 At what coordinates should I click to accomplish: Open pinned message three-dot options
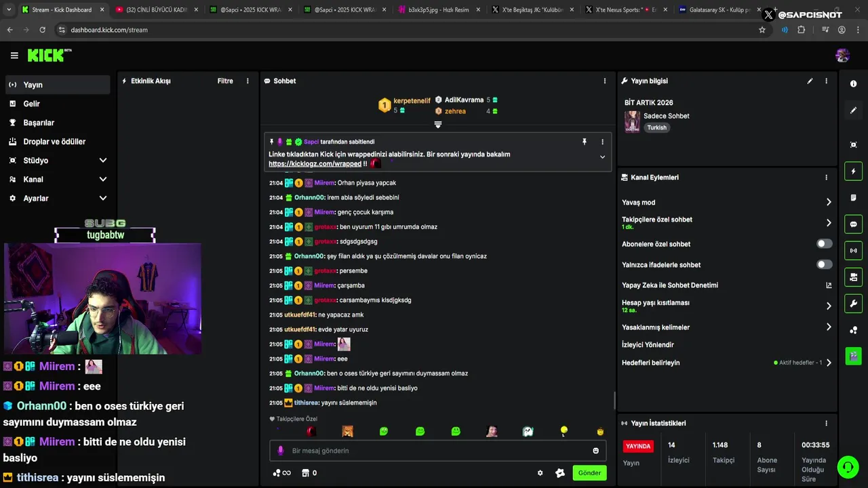(602, 142)
